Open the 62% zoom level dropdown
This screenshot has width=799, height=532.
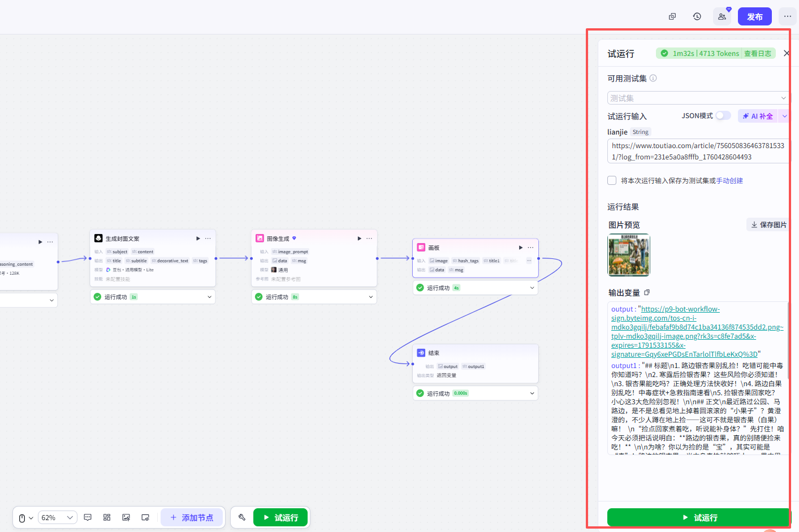coord(57,517)
